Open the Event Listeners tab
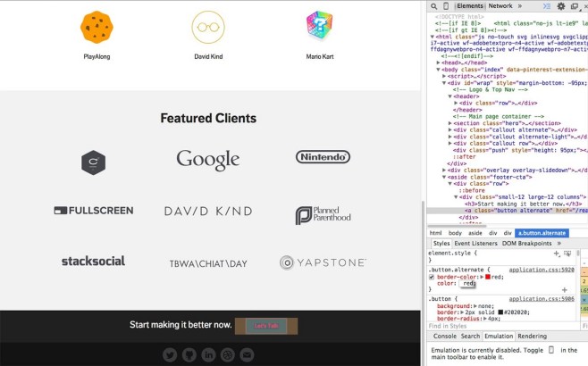Screen dimensions: 588x366 click(x=476, y=244)
